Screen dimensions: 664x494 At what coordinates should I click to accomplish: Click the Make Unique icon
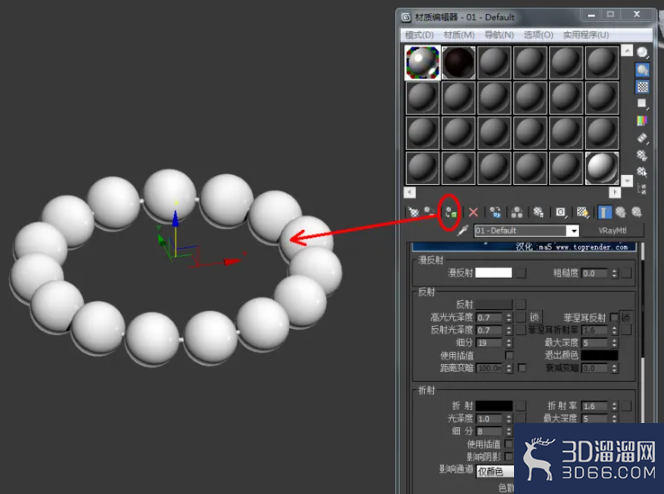[517, 212]
